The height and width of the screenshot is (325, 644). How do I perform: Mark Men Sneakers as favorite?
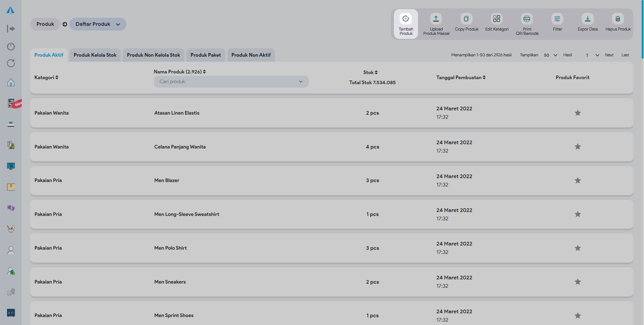pyautogui.click(x=578, y=282)
